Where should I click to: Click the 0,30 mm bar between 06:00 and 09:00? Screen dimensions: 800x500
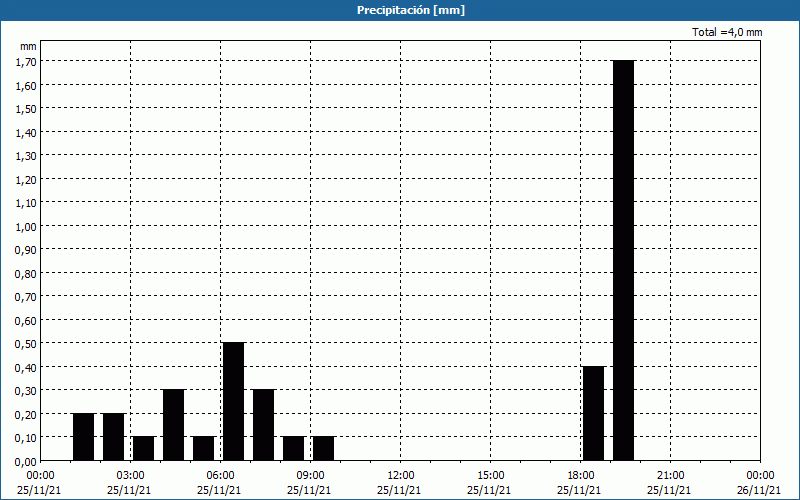[263, 425]
